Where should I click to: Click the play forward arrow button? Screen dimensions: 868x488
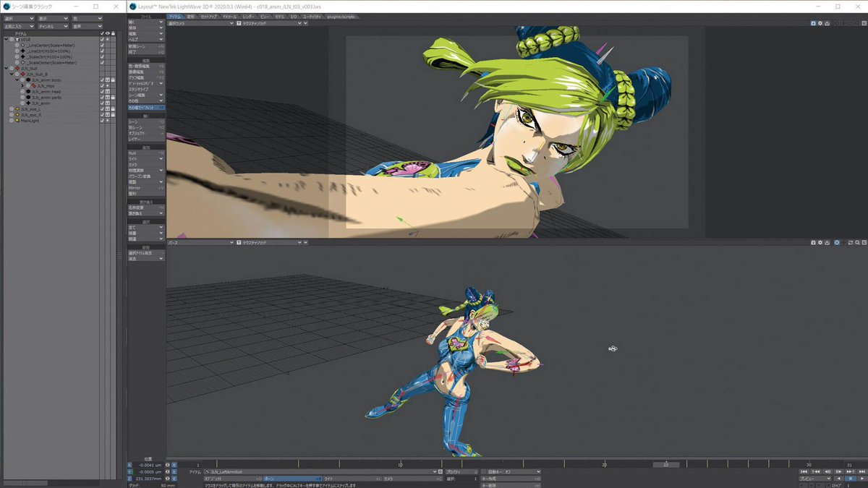[862, 479]
